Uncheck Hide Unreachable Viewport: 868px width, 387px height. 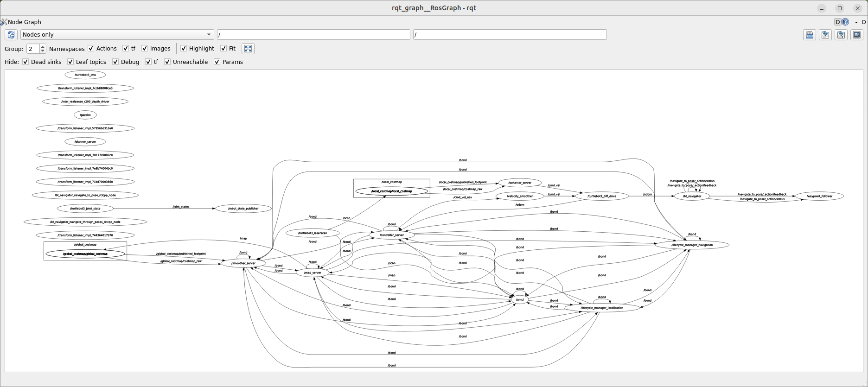pos(167,62)
